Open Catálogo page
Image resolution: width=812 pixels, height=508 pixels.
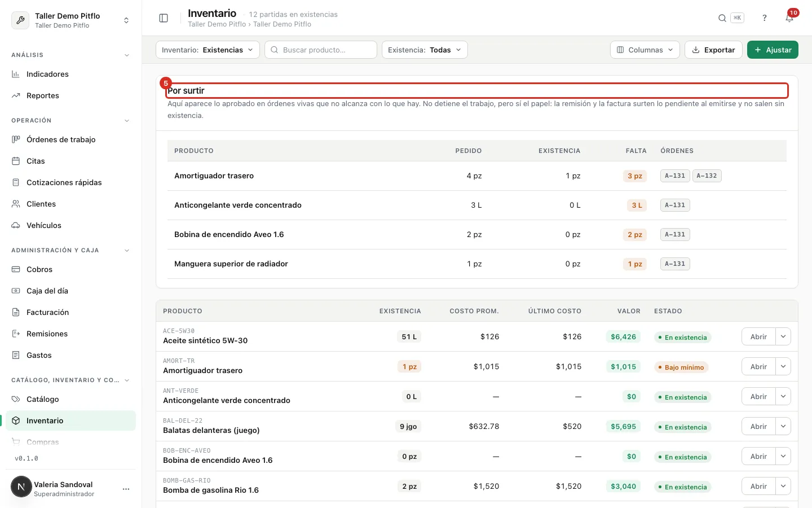(x=70, y=399)
